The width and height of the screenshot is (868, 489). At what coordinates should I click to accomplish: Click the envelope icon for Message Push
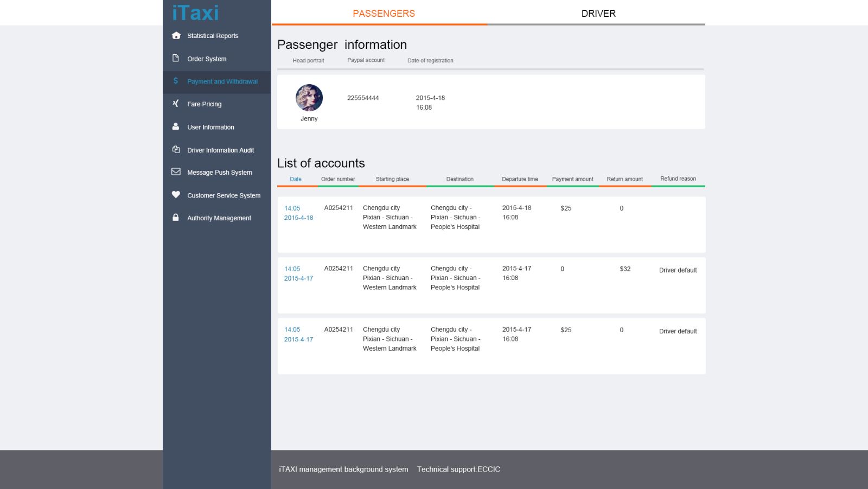coord(176,172)
